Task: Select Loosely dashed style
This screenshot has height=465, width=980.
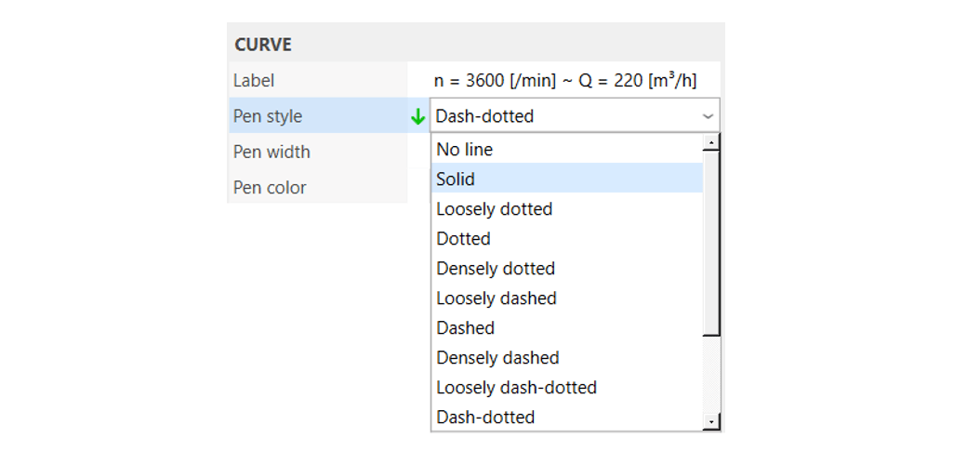Action: coord(567,299)
